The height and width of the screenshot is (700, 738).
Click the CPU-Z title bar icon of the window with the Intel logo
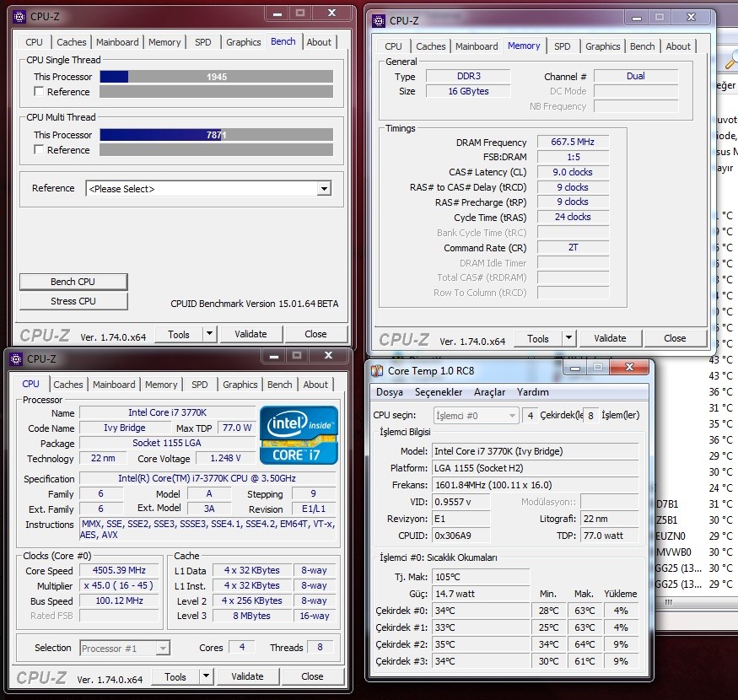click(15, 359)
